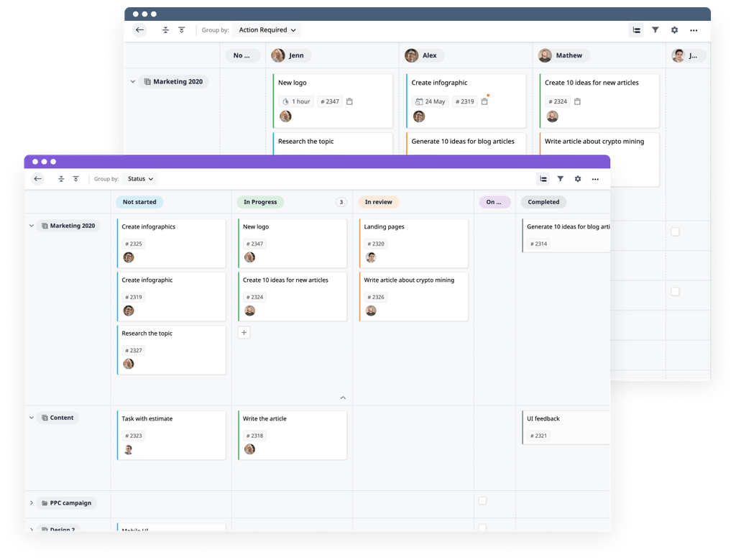Click the back arrow in the back Action Required window
This screenshot has height=560, width=736.
[x=139, y=30]
